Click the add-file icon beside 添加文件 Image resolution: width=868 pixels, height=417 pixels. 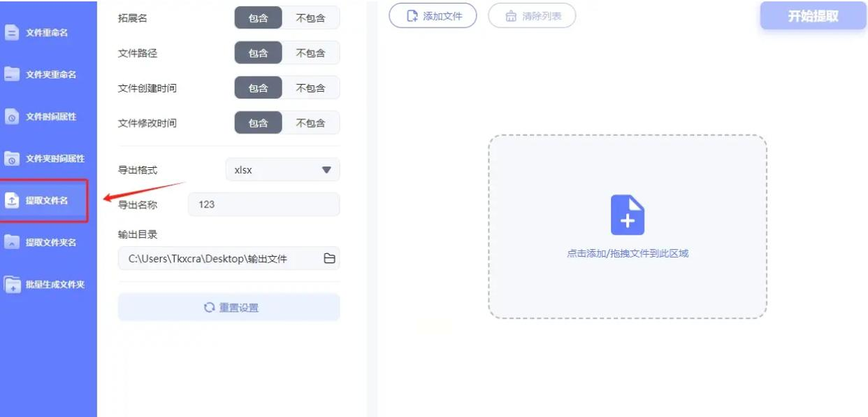point(412,16)
